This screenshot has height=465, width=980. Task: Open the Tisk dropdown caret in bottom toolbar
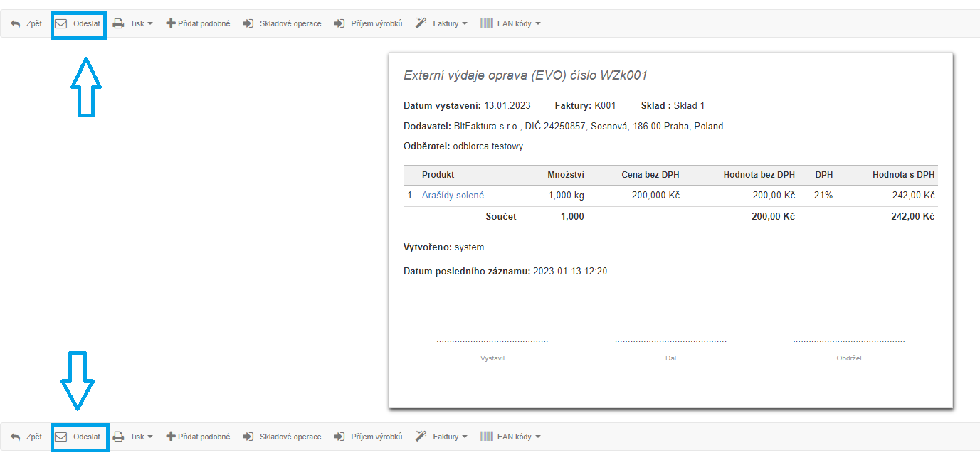click(150, 437)
